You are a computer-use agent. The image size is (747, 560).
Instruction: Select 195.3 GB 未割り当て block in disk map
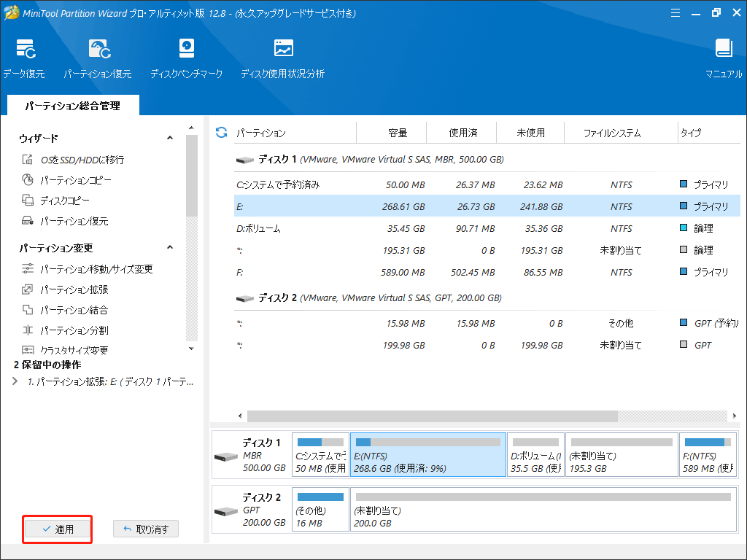pos(622,455)
